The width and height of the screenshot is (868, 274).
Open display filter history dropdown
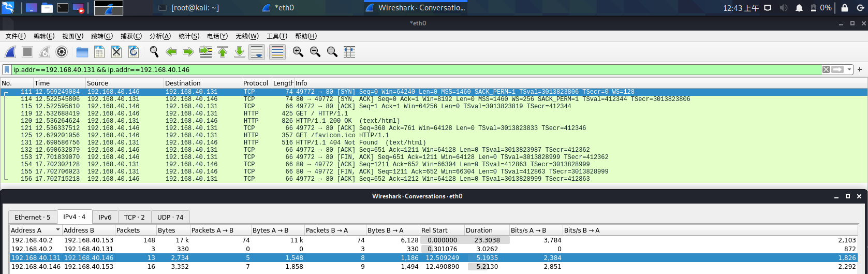(x=849, y=69)
